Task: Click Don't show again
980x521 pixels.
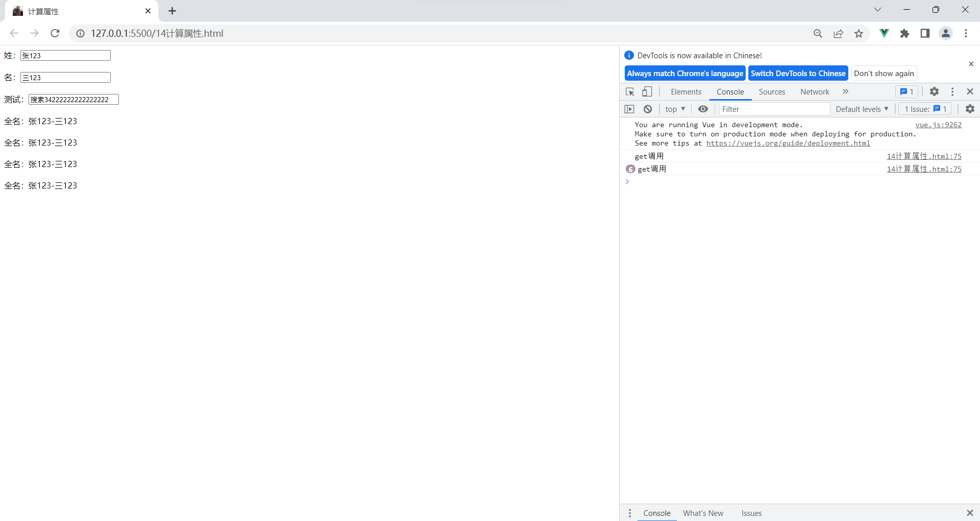Action: click(x=884, y=74)
